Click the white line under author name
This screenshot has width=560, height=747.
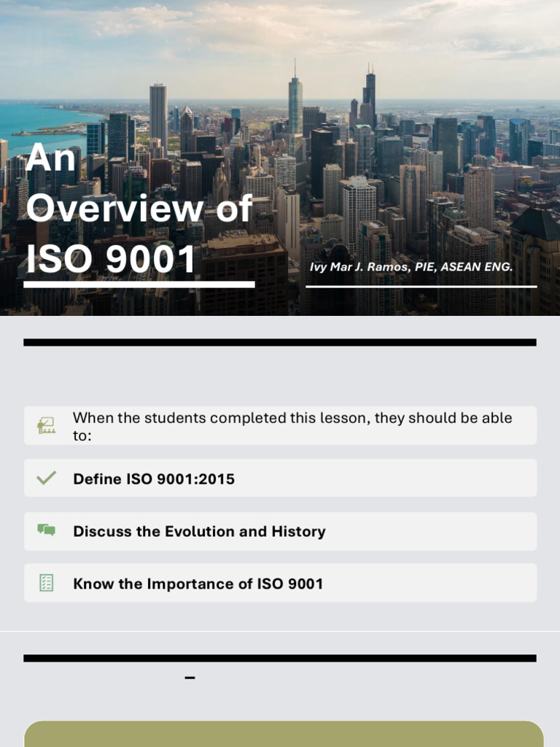tap(421, 287)
